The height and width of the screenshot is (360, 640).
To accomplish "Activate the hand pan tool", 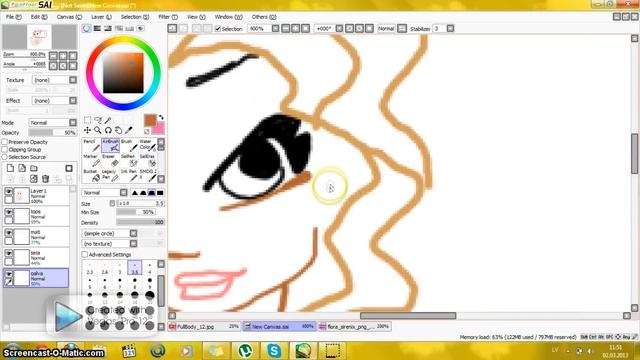I will click(x=118, y=130).
